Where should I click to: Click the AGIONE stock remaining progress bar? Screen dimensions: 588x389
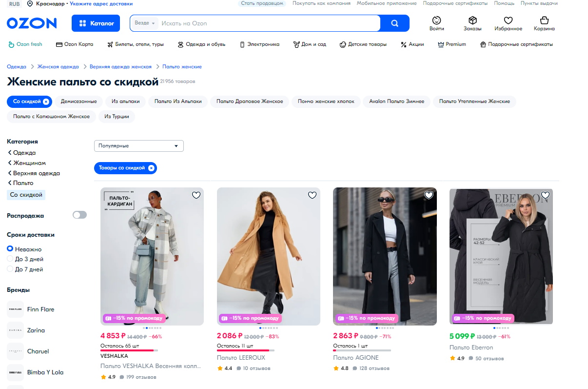[362, 350]
